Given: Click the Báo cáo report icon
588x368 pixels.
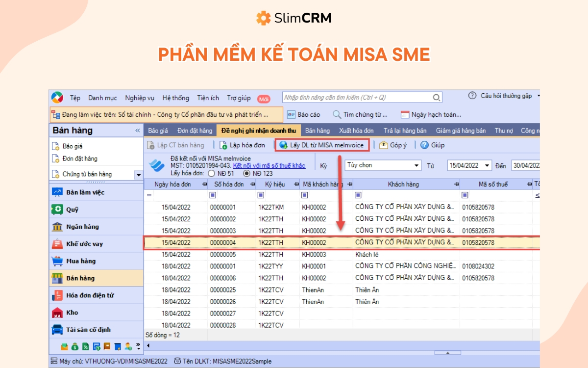Looking at the screenshot, I should click(291, 114).
